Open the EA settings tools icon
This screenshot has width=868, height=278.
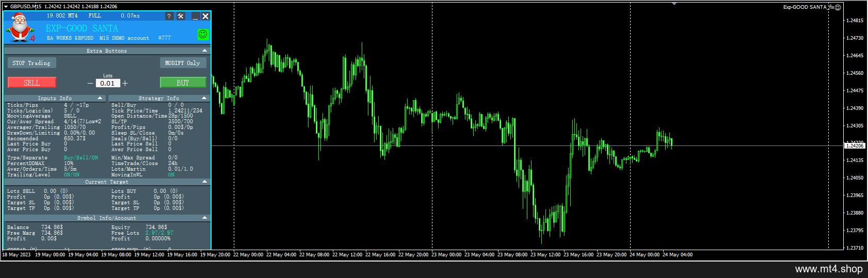181,16
